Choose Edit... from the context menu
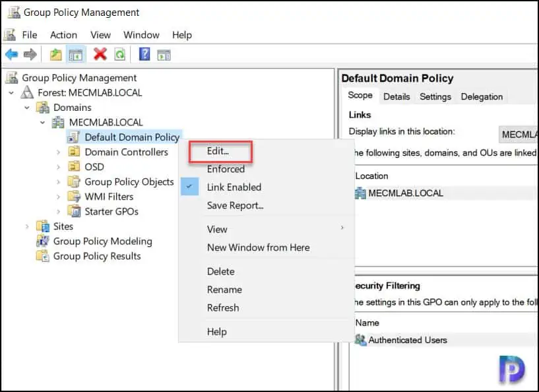This screenshot has width=539, height=392. [x=218, y=151]
